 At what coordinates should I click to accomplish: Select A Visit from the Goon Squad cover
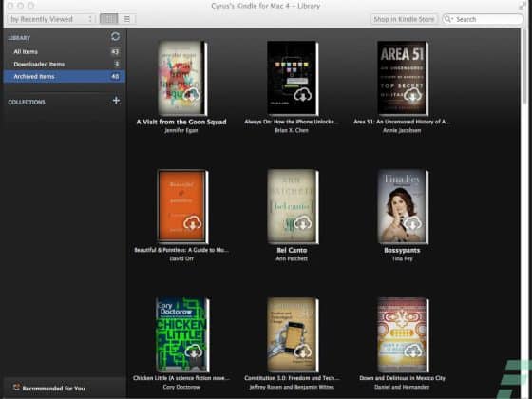182,78
